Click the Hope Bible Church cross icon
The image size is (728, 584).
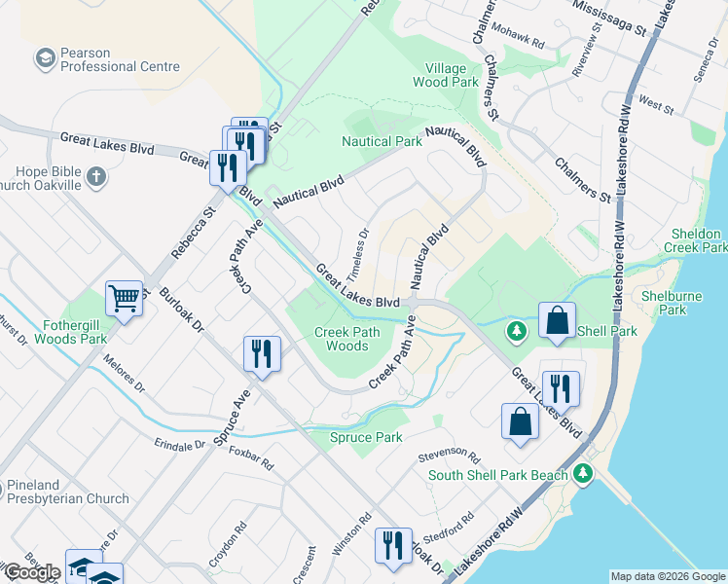tap(96, 177)
